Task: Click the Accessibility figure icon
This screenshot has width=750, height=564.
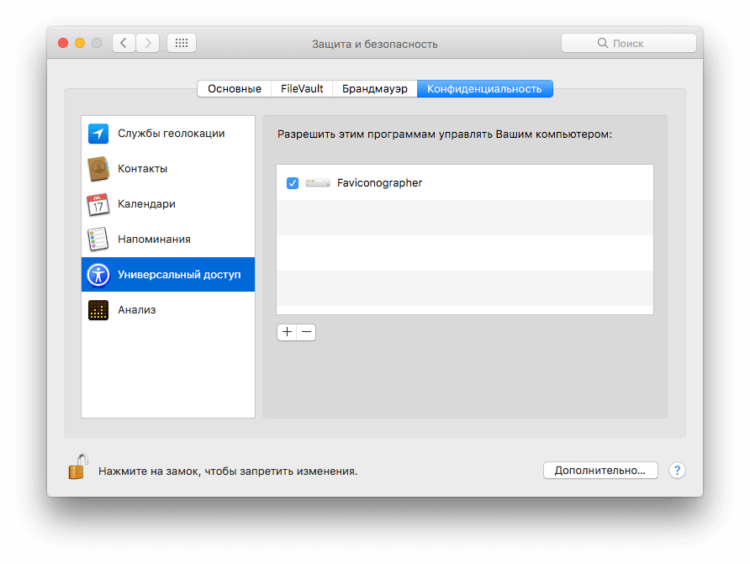Action: [98, 275]
